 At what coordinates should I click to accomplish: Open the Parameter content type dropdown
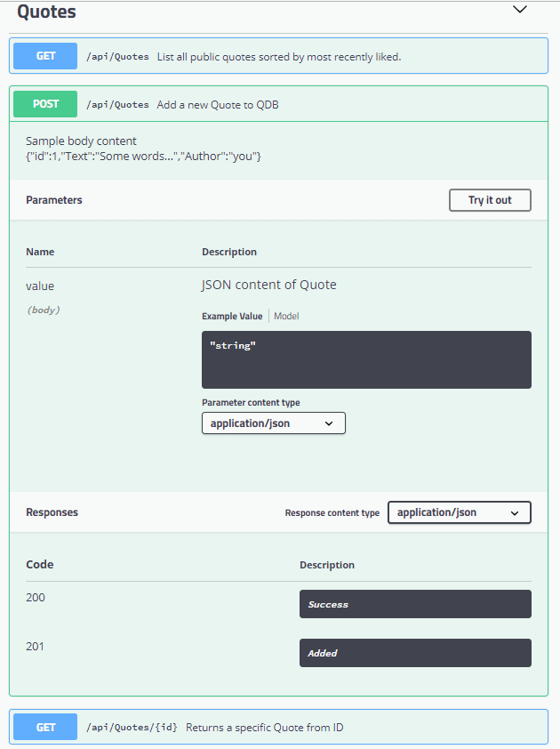click(x=273, y=423)
